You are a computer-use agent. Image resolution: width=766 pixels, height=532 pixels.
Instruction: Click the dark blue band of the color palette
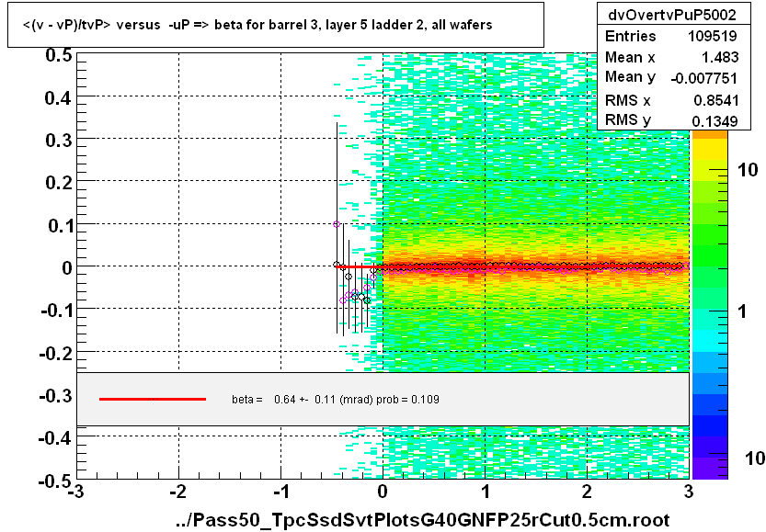click(710, 424)
